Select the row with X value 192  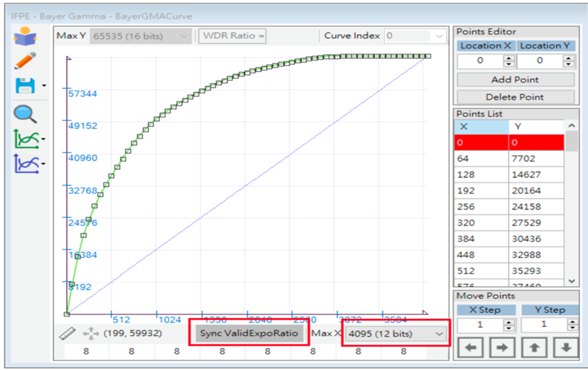click(x=509, y=191)
